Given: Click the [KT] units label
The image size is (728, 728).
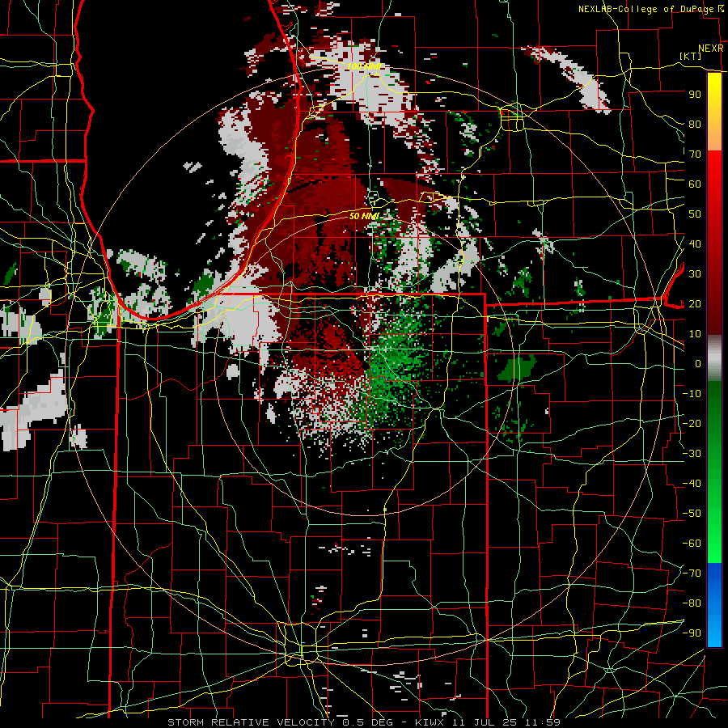Looking at the screenshot, I should 690,56.
